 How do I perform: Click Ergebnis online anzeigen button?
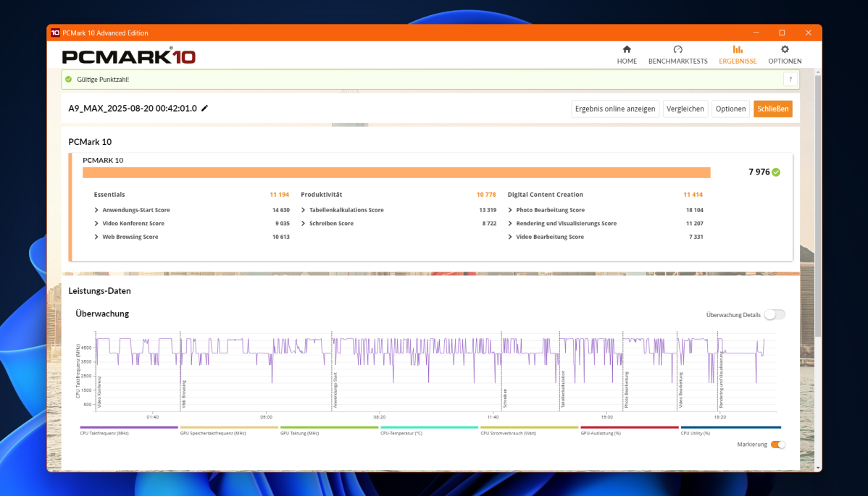click(x=615, y=109)
